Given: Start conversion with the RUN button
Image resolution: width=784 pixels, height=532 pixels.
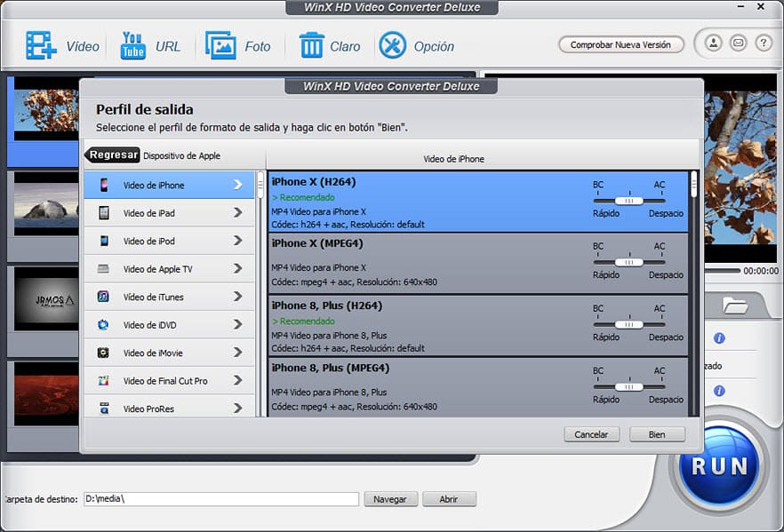Looking at the screenshot, I should coord(719,466).
